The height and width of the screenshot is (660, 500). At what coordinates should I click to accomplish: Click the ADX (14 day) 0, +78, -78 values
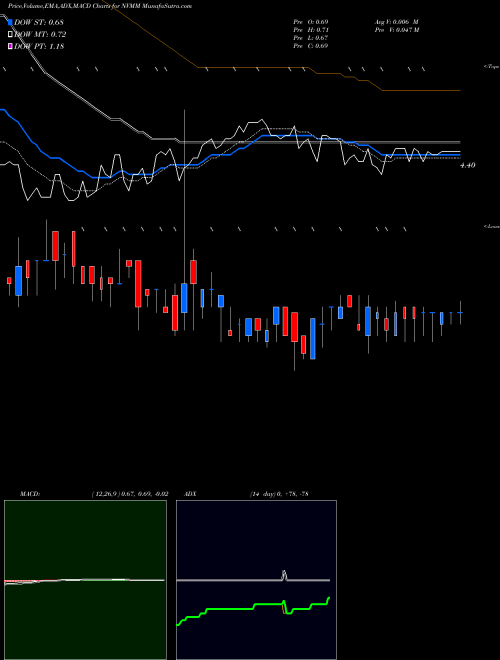pyautogui.click(x=279, y=494)
